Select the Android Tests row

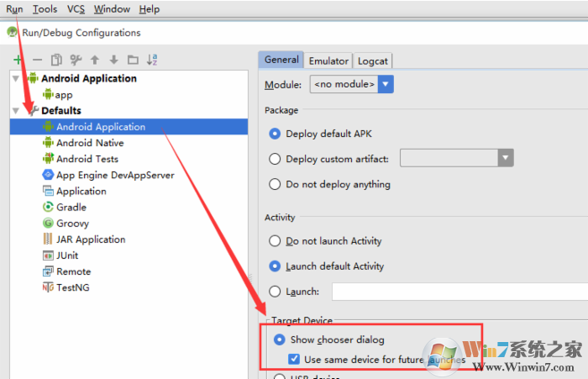(129, 159)
